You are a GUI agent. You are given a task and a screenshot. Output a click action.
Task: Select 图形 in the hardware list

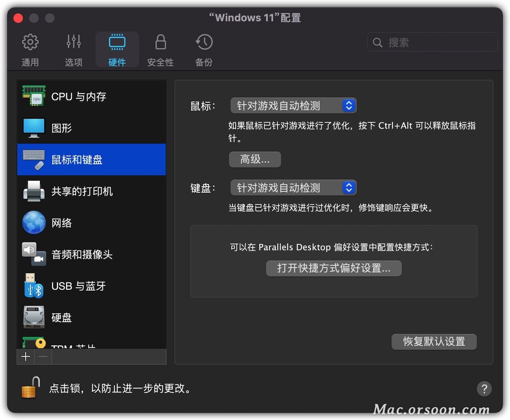coord(92,128)
